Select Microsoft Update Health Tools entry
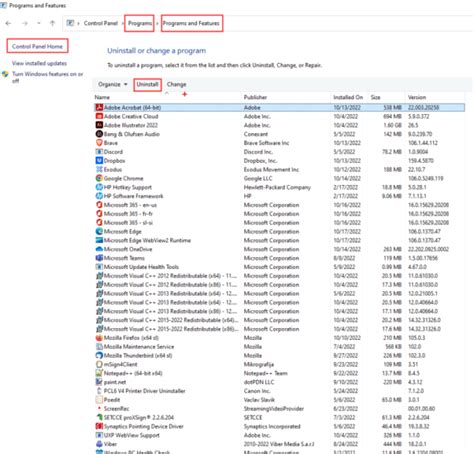This screenshot has height=454, width=474. click(x=279, y=267)
